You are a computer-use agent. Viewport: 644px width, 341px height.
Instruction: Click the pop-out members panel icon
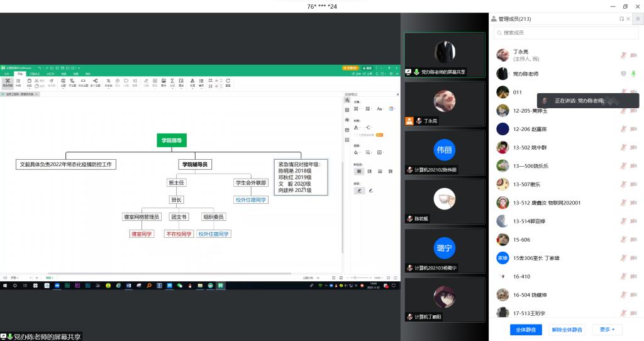tap(621, 19)
